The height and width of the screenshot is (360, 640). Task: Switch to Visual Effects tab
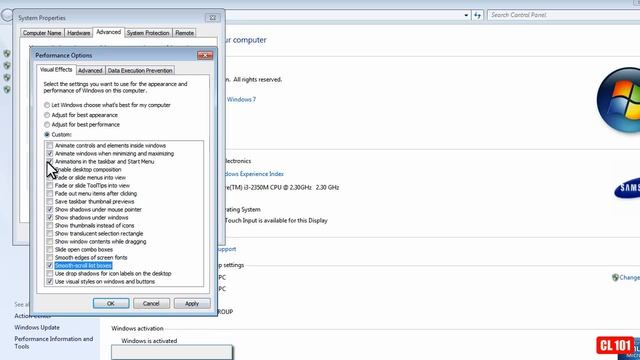coord(56,70)
